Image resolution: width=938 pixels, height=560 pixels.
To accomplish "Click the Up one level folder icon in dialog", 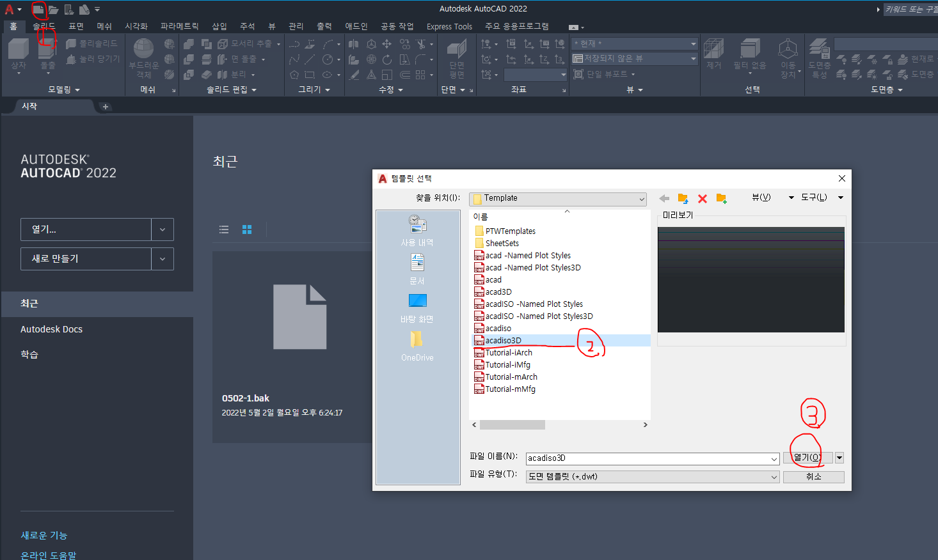I will [x=683, y=198].
